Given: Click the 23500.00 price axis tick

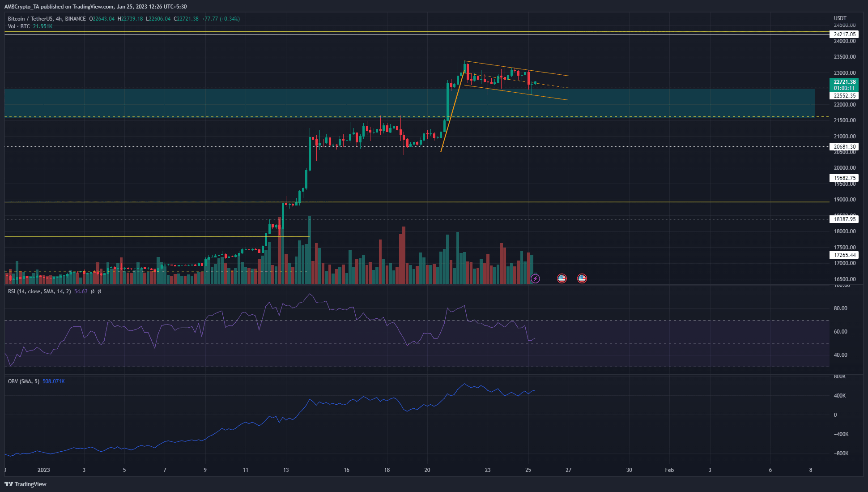Looking at the screenshot, I should (x=845, y=57).
